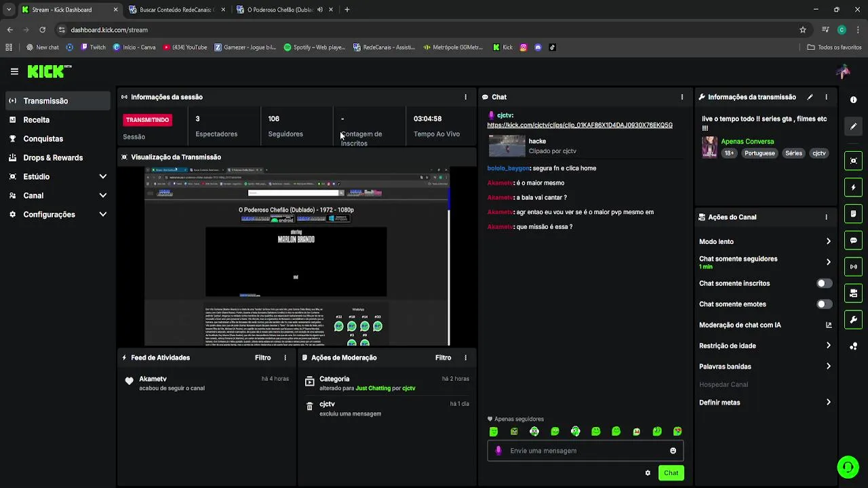Screen dimensions: 868x488
Task: Open the Ações de Moderação three-dot menu
Action: [465, 357]
